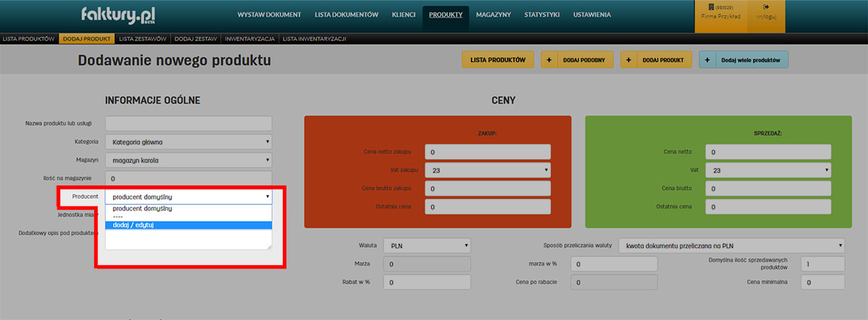Open the Sposób przeliczania waluty dropdown
Image resolution: width=868 pixels, height=320 pixels.
[x=731, y=245]
